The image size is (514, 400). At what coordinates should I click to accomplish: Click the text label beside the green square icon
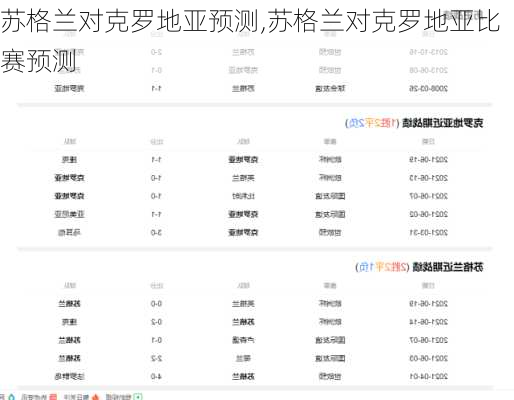[119, 397]
